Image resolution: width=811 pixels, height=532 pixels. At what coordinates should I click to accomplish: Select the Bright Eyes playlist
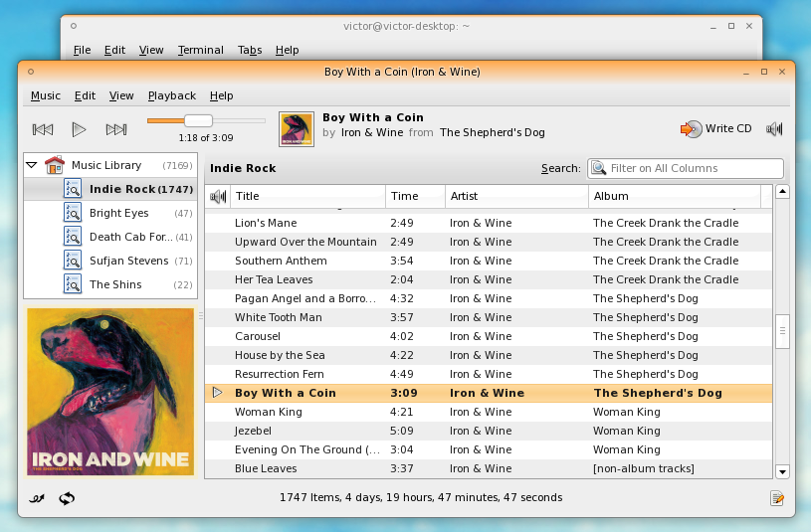tap(110, 213)
